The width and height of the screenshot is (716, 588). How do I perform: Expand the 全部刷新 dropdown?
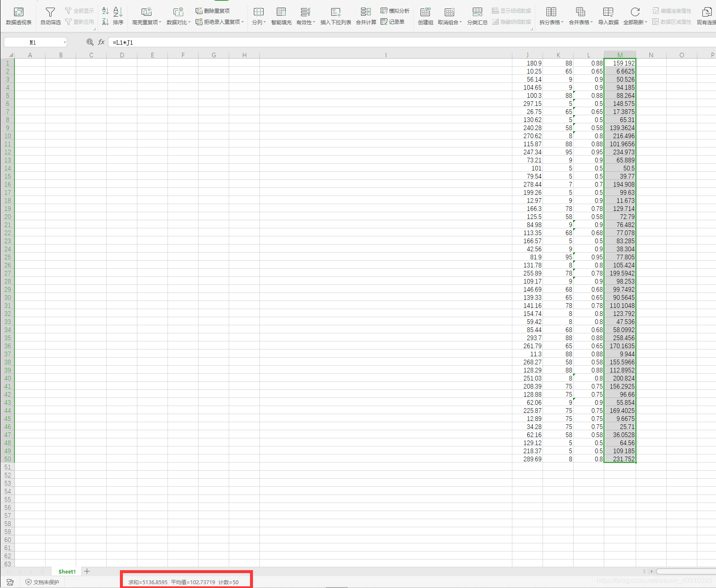click(x=646, y=22)
